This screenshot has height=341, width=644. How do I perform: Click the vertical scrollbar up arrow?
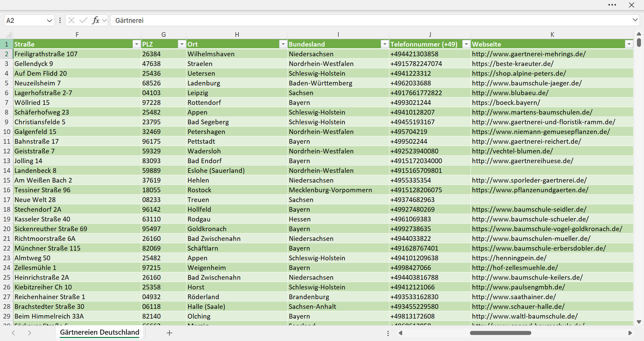click(639, 33)
